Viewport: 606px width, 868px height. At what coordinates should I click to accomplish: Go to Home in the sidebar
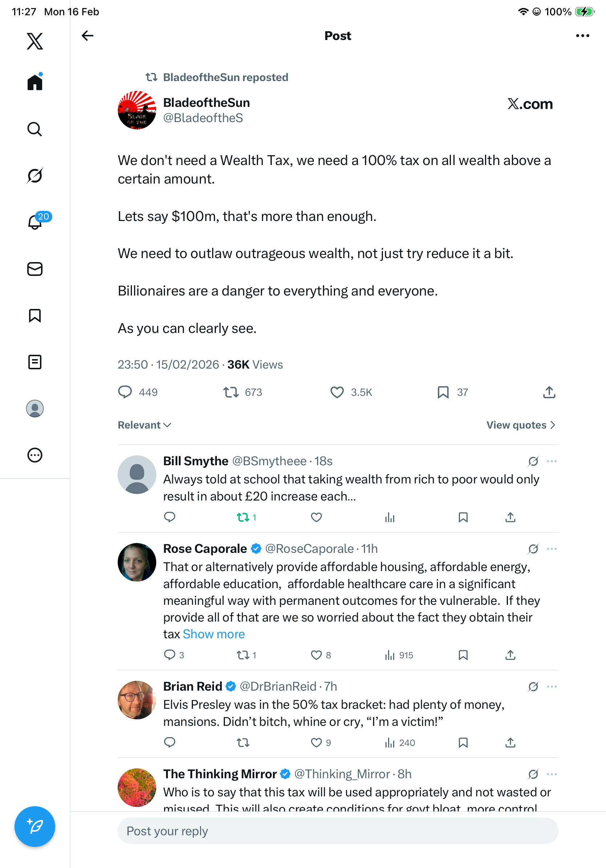pyautogui.click(x=35, y=83)
